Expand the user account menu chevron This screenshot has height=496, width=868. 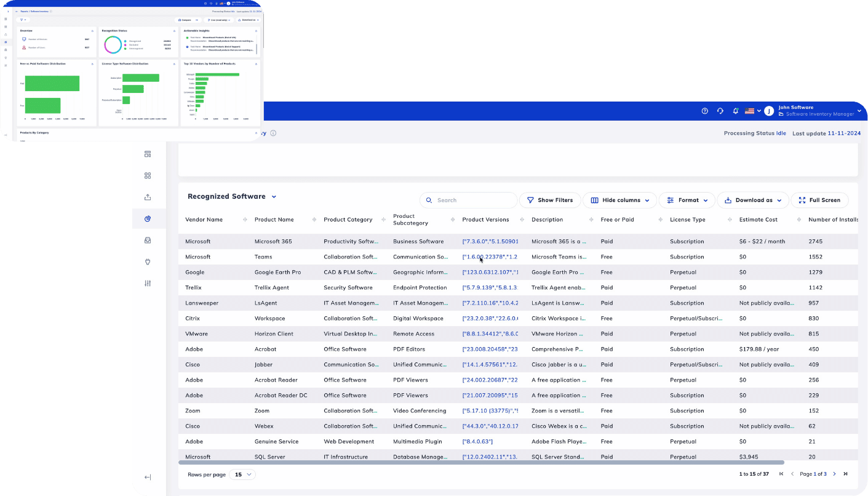click(860, 111)
